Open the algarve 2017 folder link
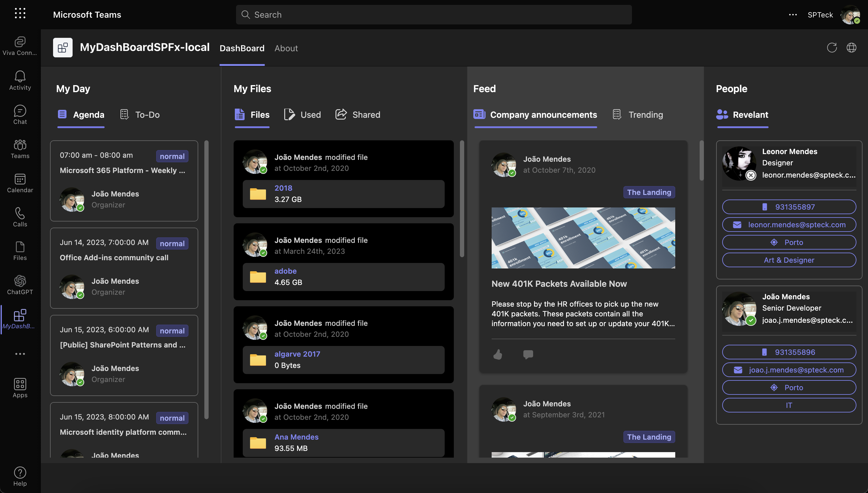 tap(297, 354)
